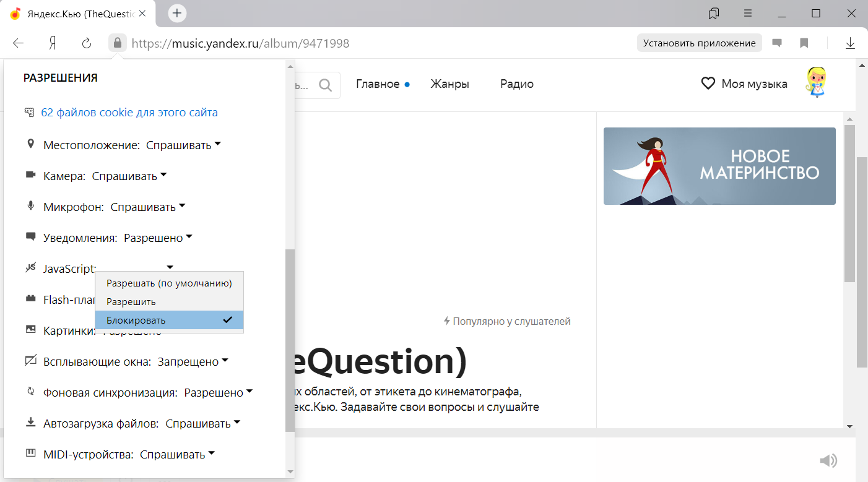Screen dimensions: 868x482
Task: Click the site reviews speech bubble icon
Action: [x=776, y=43]
